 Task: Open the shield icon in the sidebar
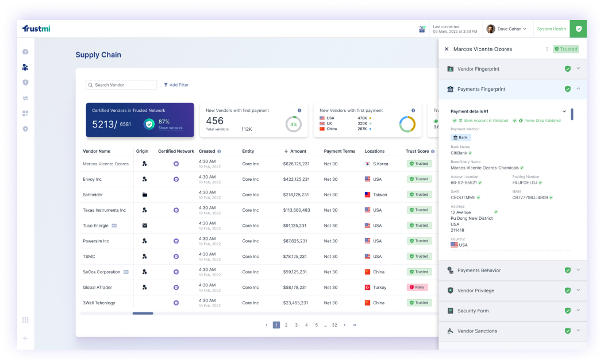click(25, 82)
